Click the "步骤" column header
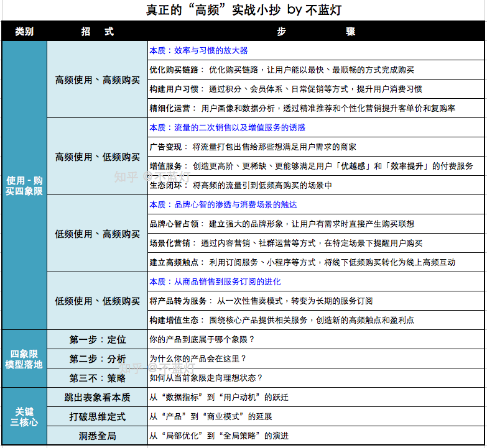The image size is (487, 448). click(315, 32)
